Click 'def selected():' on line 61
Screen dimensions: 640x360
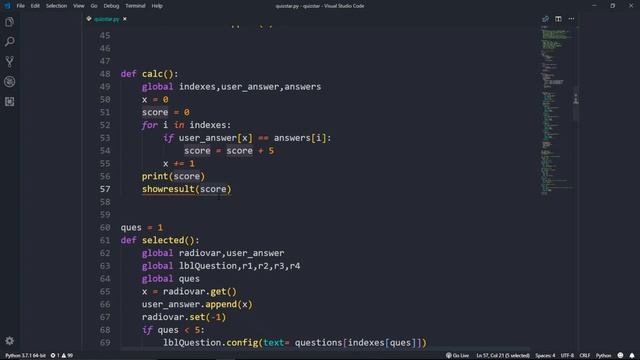[x=160, y=240]
